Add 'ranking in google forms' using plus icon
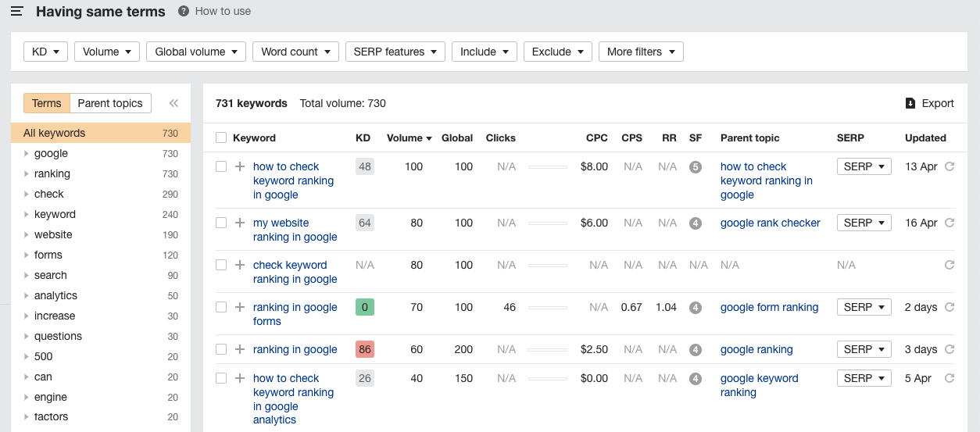980x432 pixels. 240,307
